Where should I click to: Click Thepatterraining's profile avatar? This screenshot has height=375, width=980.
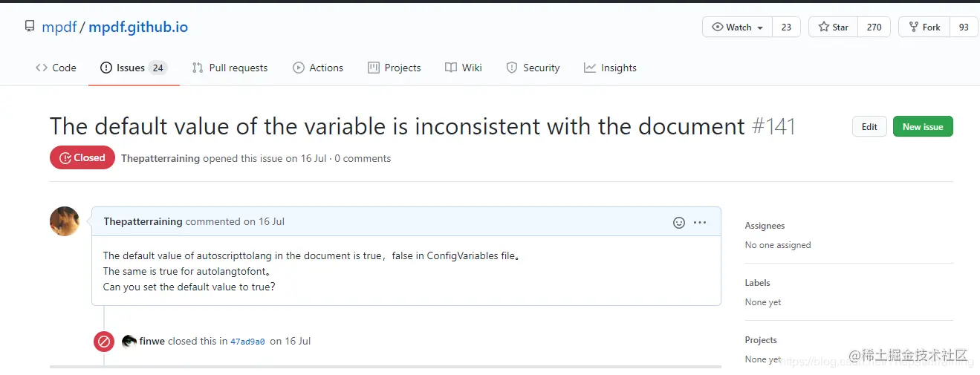click(65, 221)
